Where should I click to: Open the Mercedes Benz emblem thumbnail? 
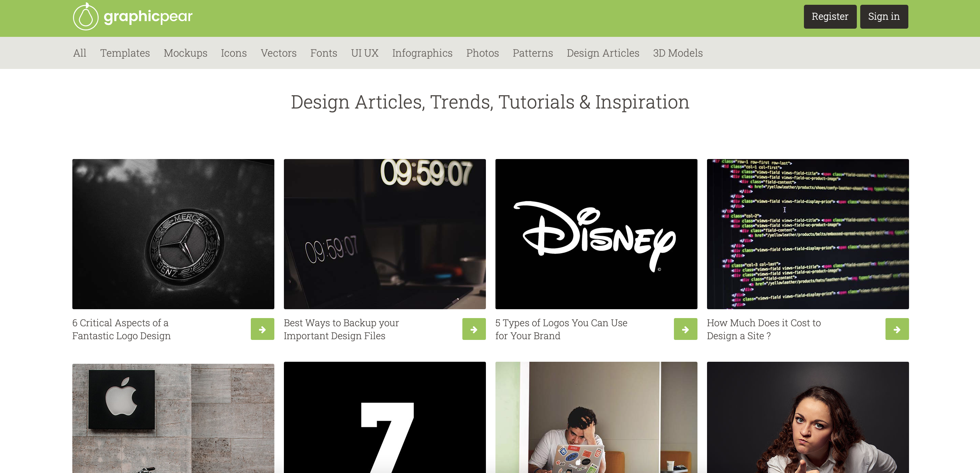coord(173,234)
